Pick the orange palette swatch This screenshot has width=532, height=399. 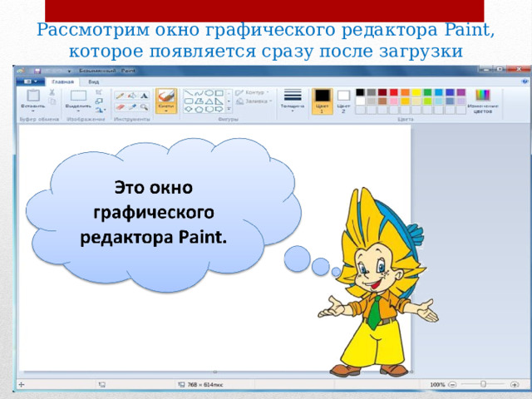coord(405,92)
